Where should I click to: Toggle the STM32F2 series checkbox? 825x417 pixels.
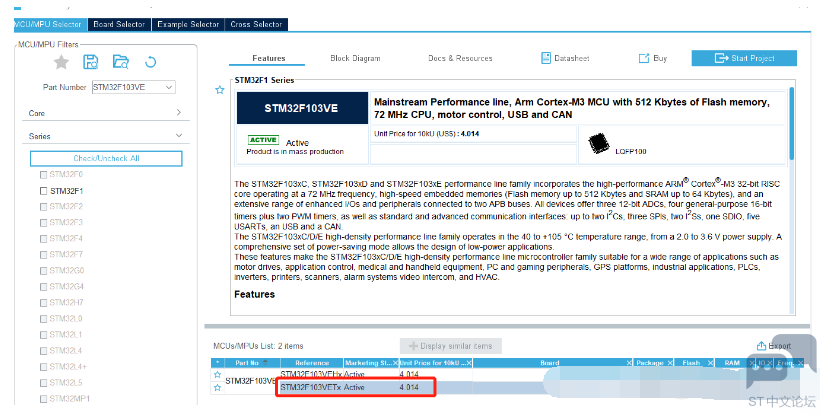tap(43, 207)
